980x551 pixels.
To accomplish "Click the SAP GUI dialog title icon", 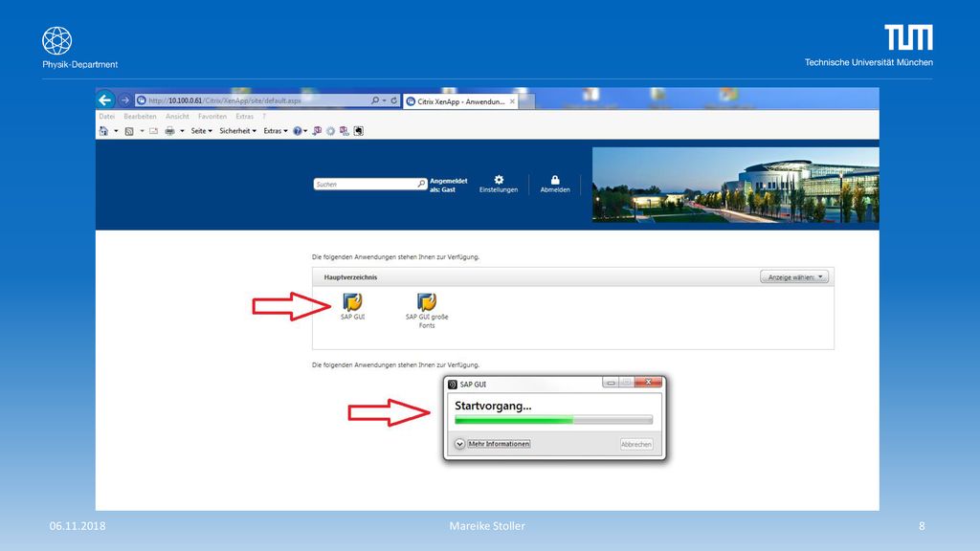I will [453, 385].
